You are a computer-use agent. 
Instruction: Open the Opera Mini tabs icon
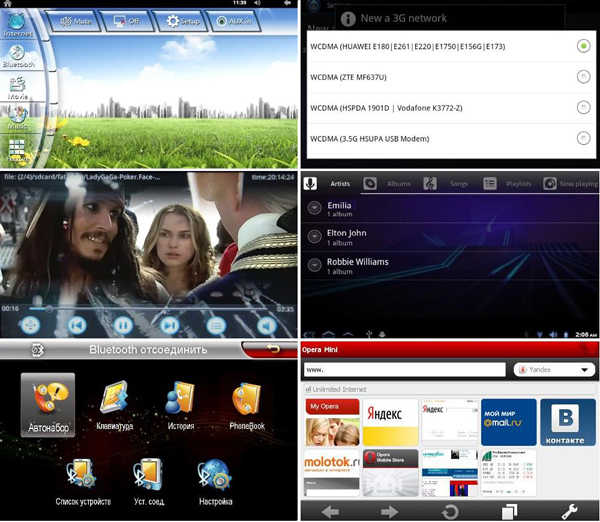tap(509, 511)
